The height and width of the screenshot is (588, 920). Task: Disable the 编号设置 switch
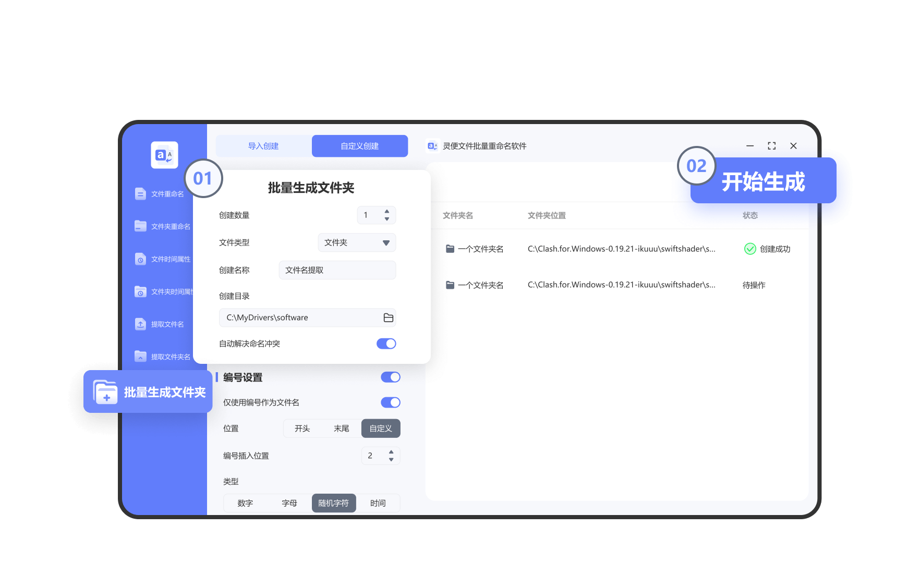390,377
